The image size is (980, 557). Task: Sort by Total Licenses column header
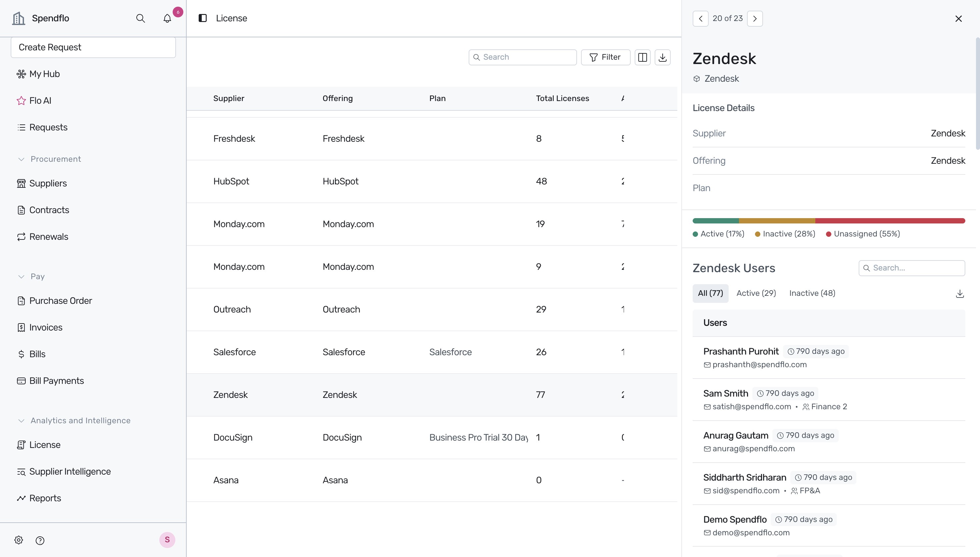click(562, 98)
